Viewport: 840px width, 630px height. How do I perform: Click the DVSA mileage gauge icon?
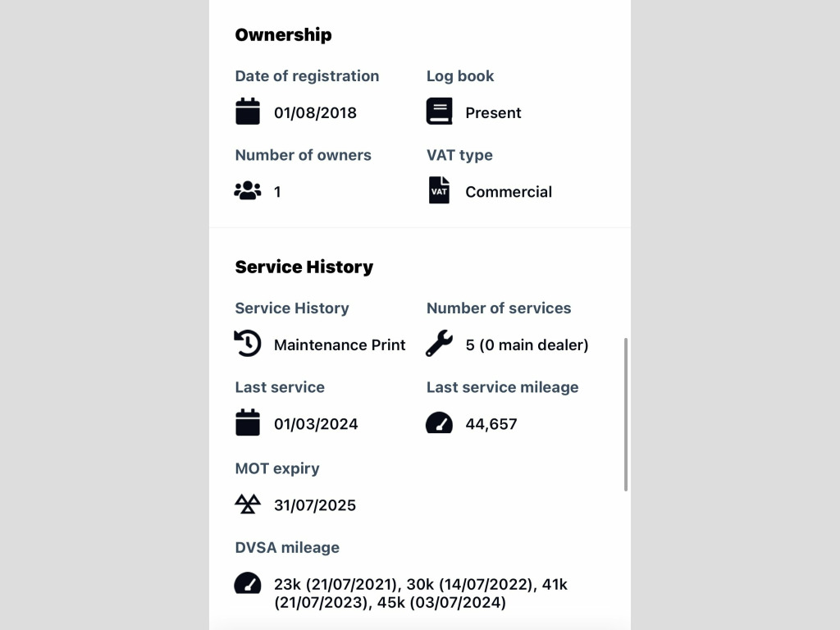tap(248, 583)
